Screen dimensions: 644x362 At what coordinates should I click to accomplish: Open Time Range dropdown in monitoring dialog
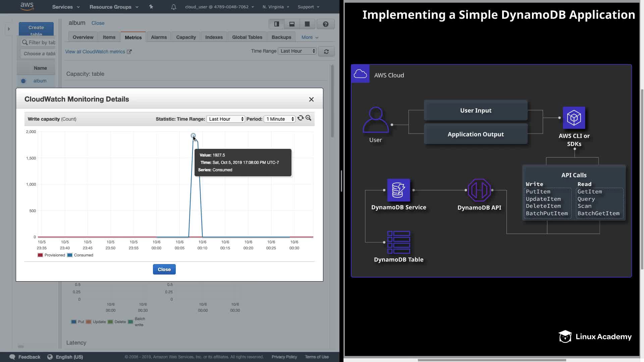coord(225,119)
